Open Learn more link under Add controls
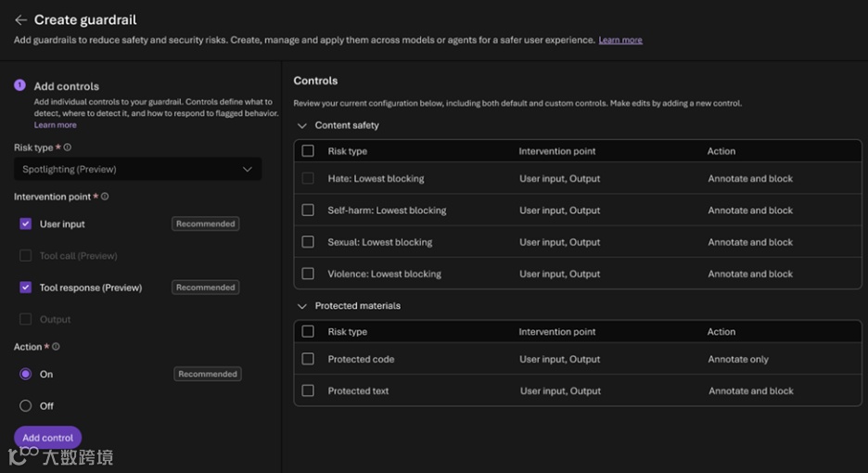 [x=56, y=125]
